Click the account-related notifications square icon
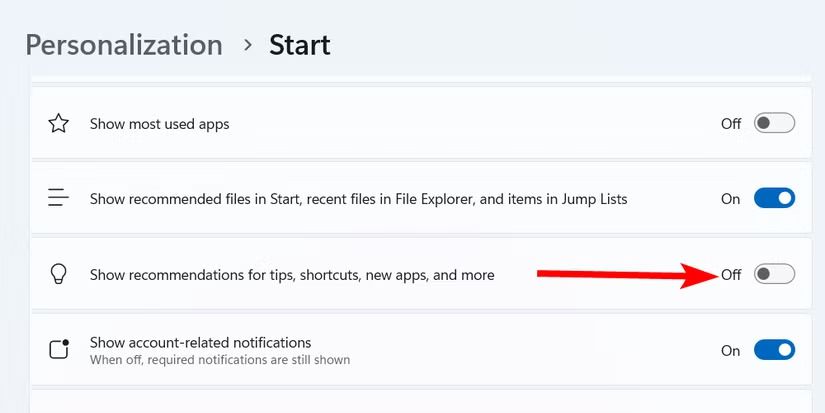The width and height of the screenshot is (825, 413). [x=59, y=349]
